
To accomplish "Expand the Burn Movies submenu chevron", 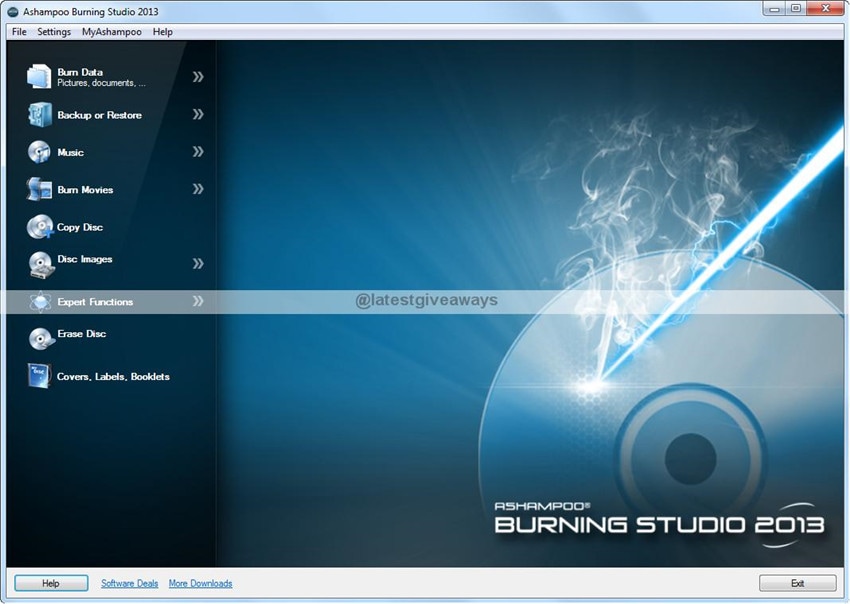I will 198,189.
